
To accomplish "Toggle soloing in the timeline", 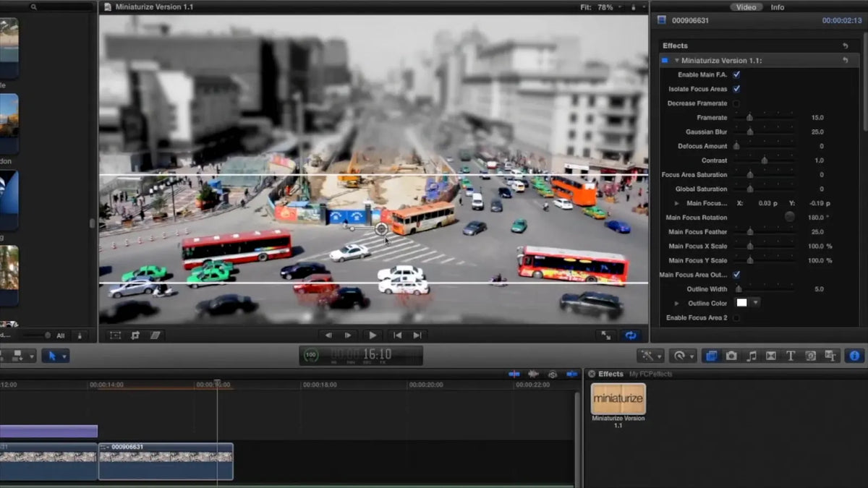I will 553,374.
